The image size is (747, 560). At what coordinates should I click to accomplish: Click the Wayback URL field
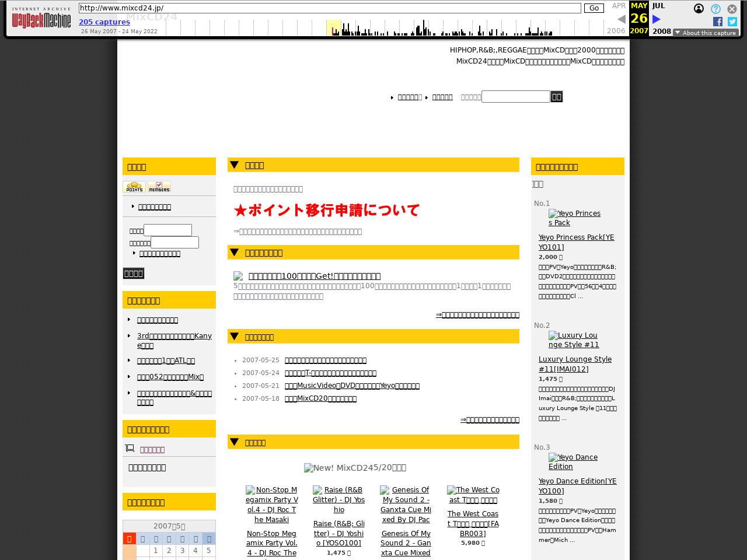[x=330, y=8]
